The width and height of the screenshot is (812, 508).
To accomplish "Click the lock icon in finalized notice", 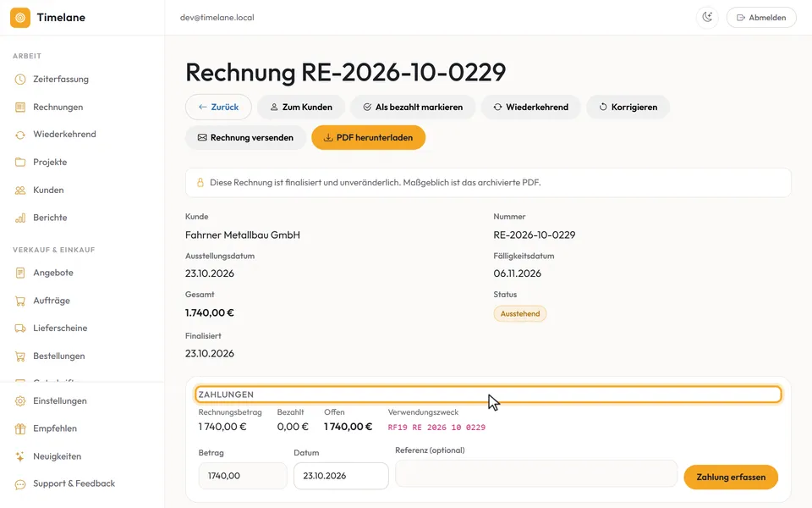I will click(200, 183).
